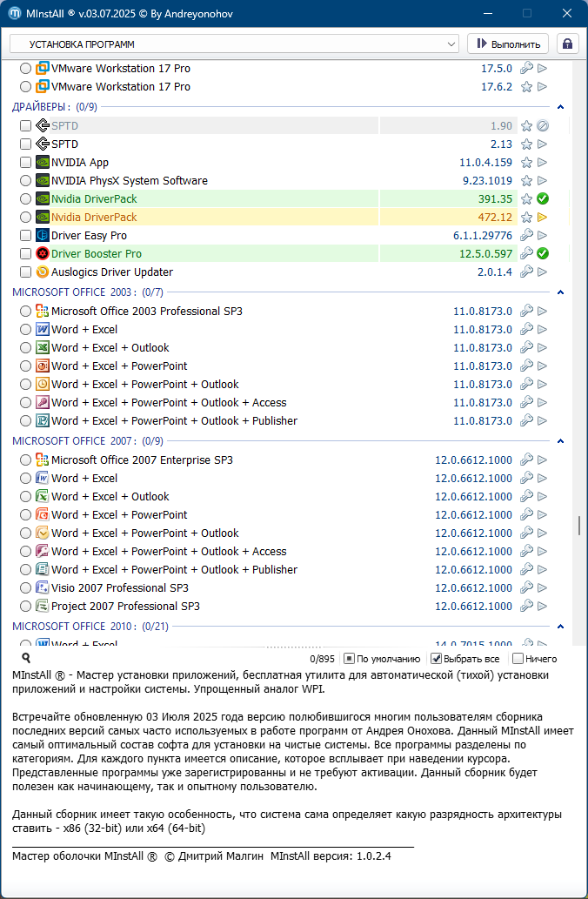Click Office 2003 'Word + Excel + PowerPoint + Outlook + Access'
588x899 pixels.
pyautogui.click(x=169, y=402)
